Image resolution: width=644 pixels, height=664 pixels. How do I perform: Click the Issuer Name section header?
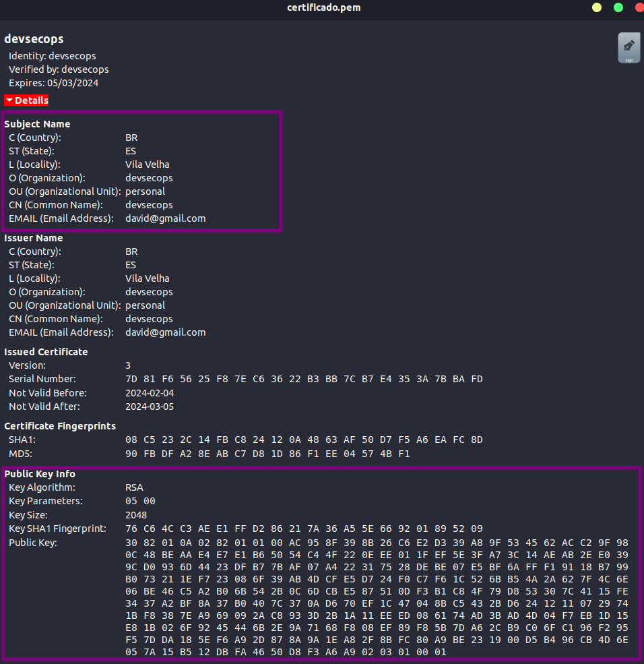(x=34, y=238)
